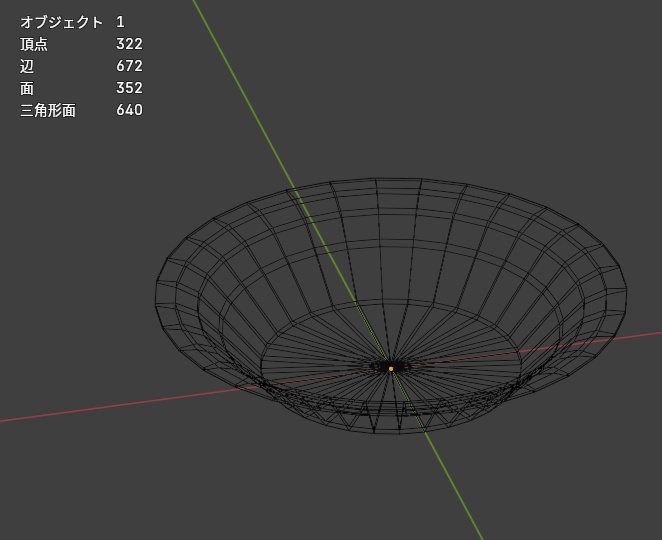Click the オブジェクト statistics label
The image size is (662, 540).
coord(62,22)
